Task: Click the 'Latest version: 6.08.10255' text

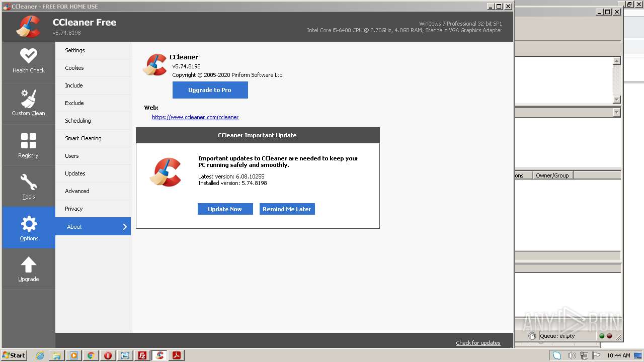Action: pos(231,176)
